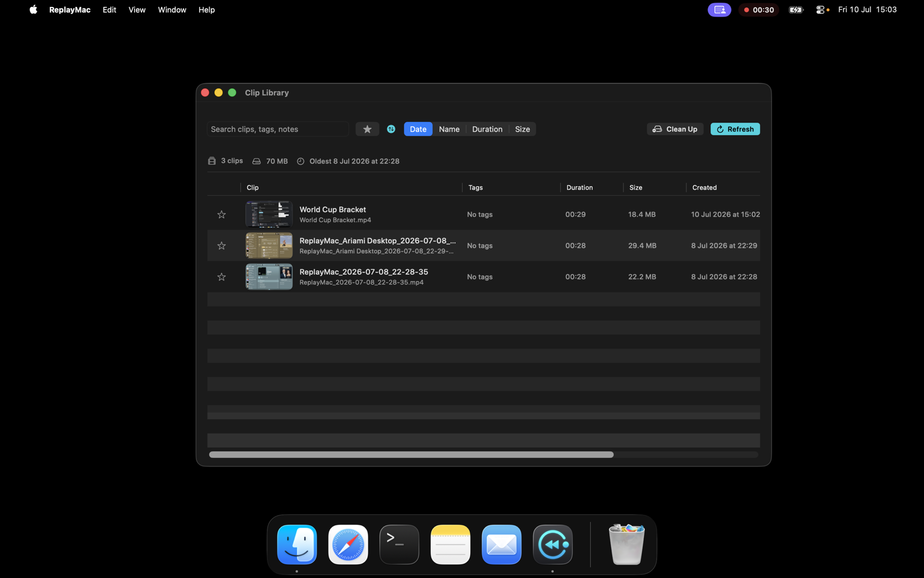This screenshot has height=578, width=924.
Task: Click the battery status icon
Action: (796, 10)
